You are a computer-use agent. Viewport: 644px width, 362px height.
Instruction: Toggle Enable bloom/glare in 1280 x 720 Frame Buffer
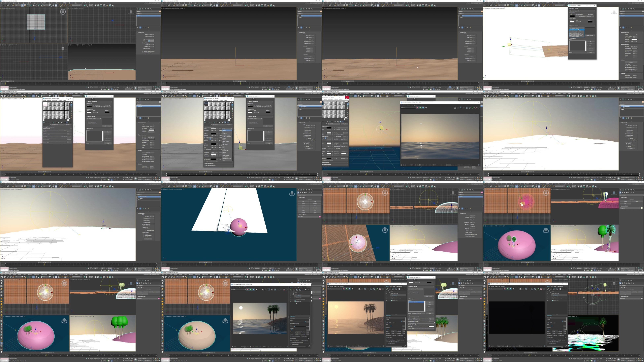pyautogui.click(x=290, y=324)
